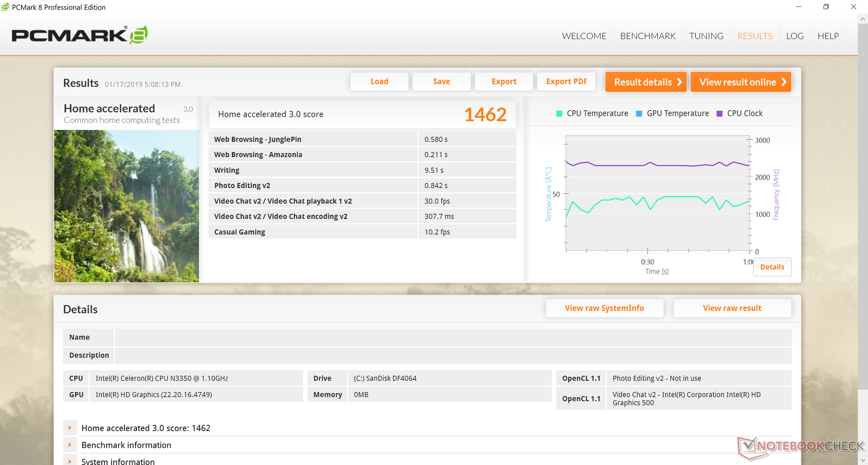
Task: Click the Export button
Action: [504, 81]
